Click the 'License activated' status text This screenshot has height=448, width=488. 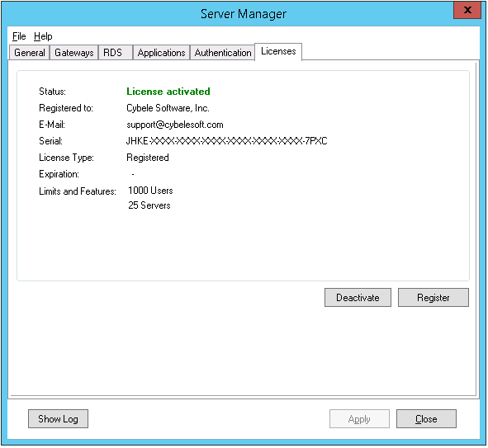tap(168, 92)
